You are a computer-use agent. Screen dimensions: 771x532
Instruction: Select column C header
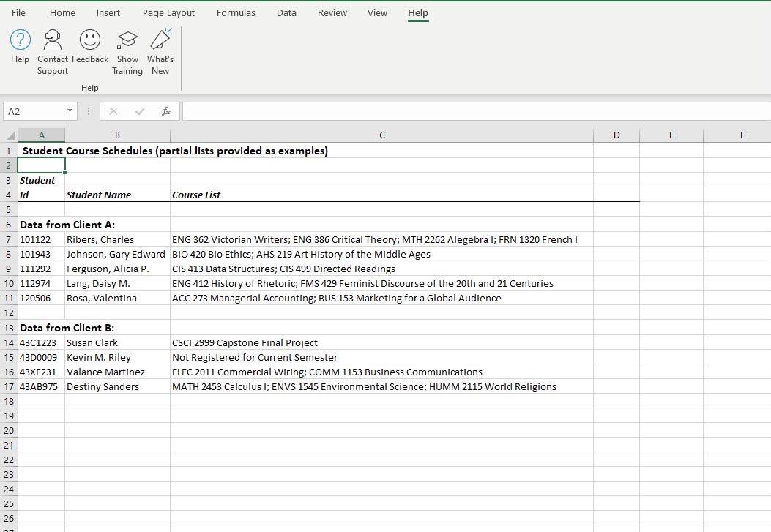tap(382, 135)
